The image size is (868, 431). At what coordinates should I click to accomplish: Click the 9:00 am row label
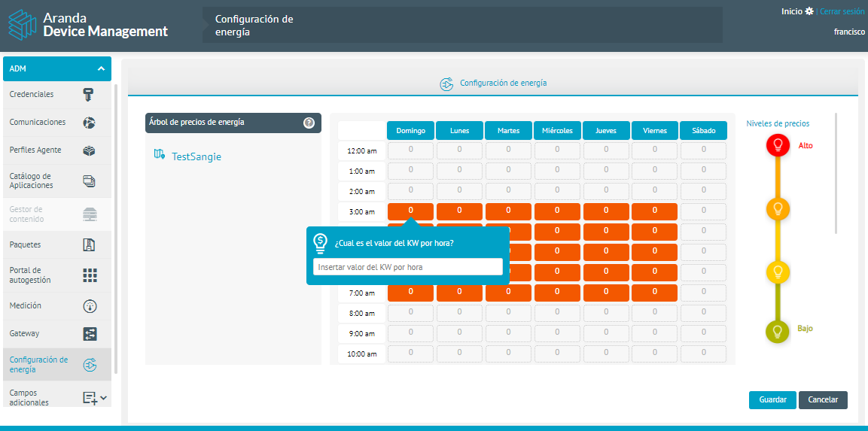coord(361,333)
